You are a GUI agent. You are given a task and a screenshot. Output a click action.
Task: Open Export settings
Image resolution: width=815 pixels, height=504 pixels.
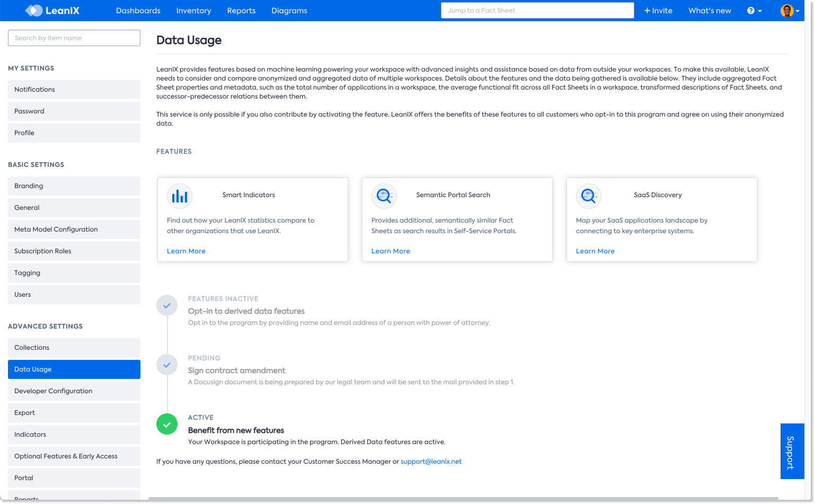tap(74, 413)
